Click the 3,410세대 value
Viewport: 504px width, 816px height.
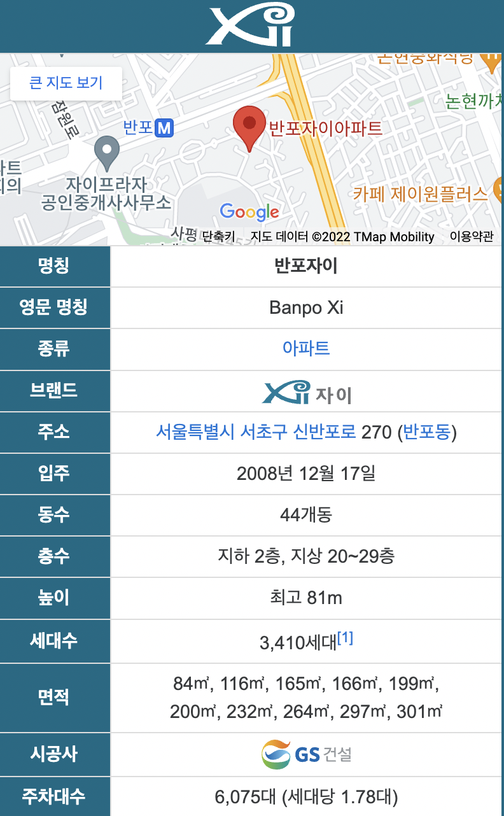coord(298,643)
